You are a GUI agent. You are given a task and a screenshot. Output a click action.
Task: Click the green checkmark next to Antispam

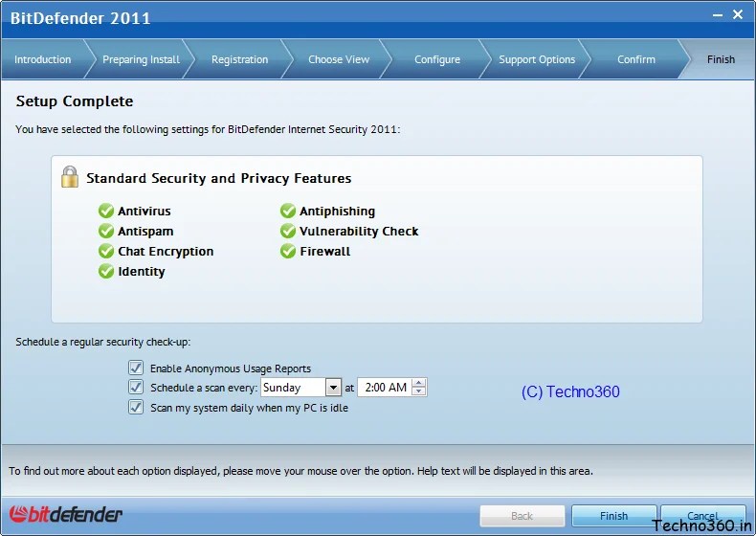pos(106,231)
